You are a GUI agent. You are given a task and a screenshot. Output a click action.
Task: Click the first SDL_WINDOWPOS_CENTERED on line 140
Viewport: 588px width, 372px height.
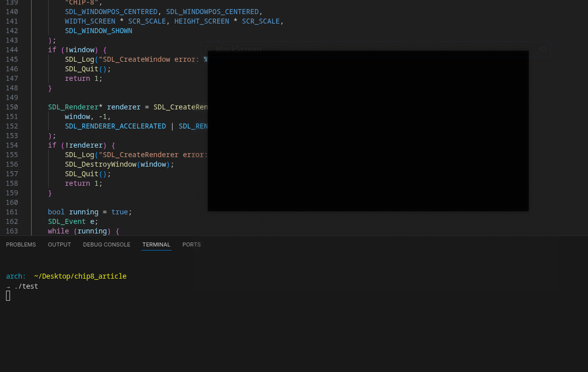pos(111,12)
